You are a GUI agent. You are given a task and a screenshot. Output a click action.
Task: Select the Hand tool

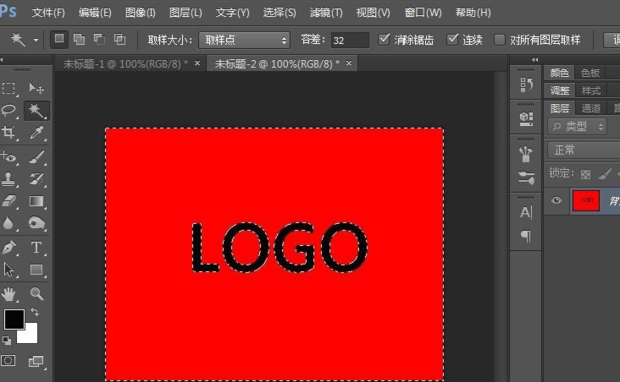pos(9,294)
